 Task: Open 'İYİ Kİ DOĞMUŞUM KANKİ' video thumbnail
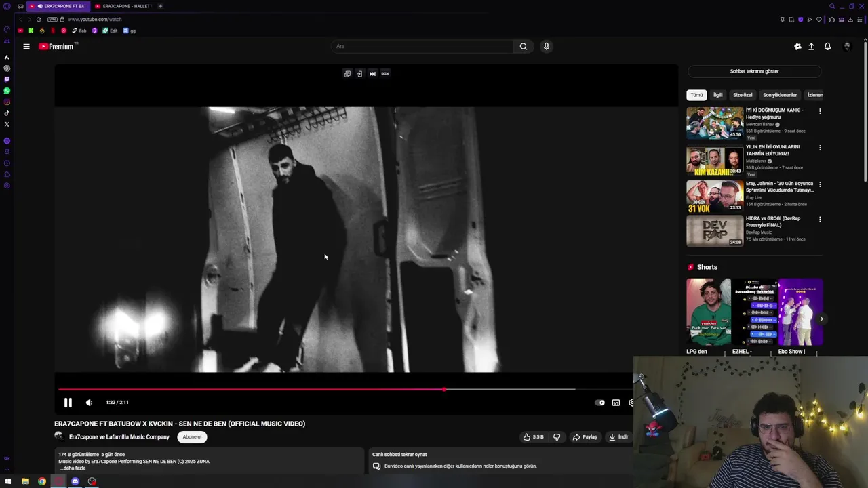click(x=715, y=123)
